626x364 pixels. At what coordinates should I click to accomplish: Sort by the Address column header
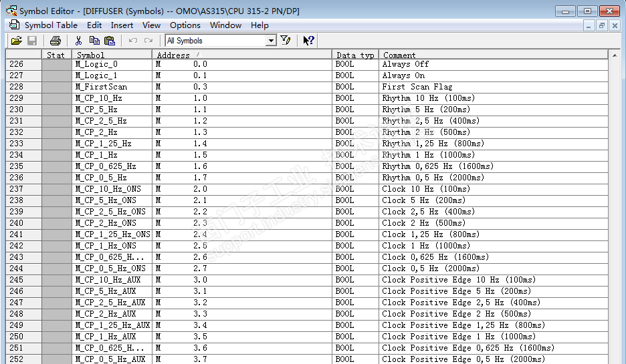tap(242, 55)
